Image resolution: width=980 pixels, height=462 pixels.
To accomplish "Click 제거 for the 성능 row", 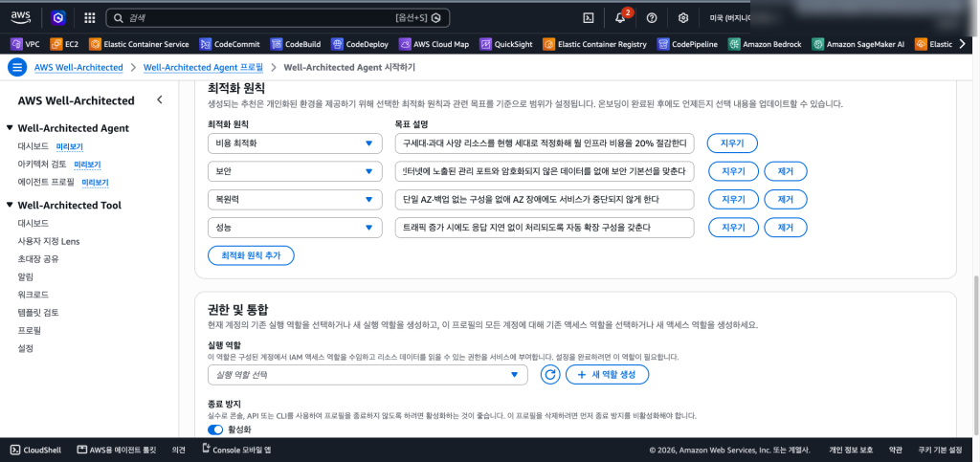I will pyautogui.click(x=786, y=228).
